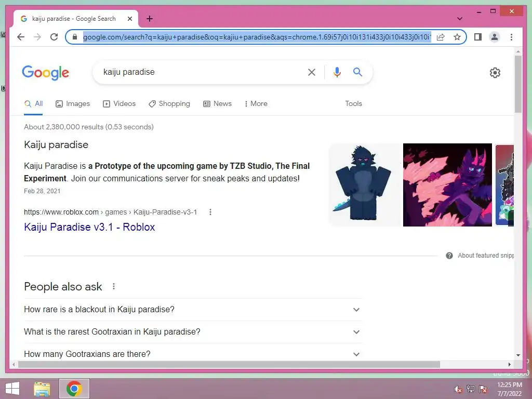Start voice search with microphone
The image size is (532, 399).
pos(337,72)
